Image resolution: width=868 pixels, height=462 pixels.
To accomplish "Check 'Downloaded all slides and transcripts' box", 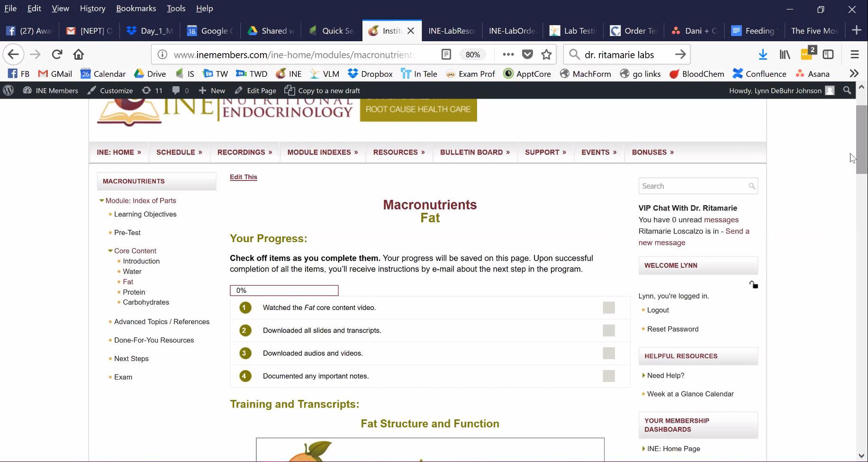I will [x=608, y=331].
